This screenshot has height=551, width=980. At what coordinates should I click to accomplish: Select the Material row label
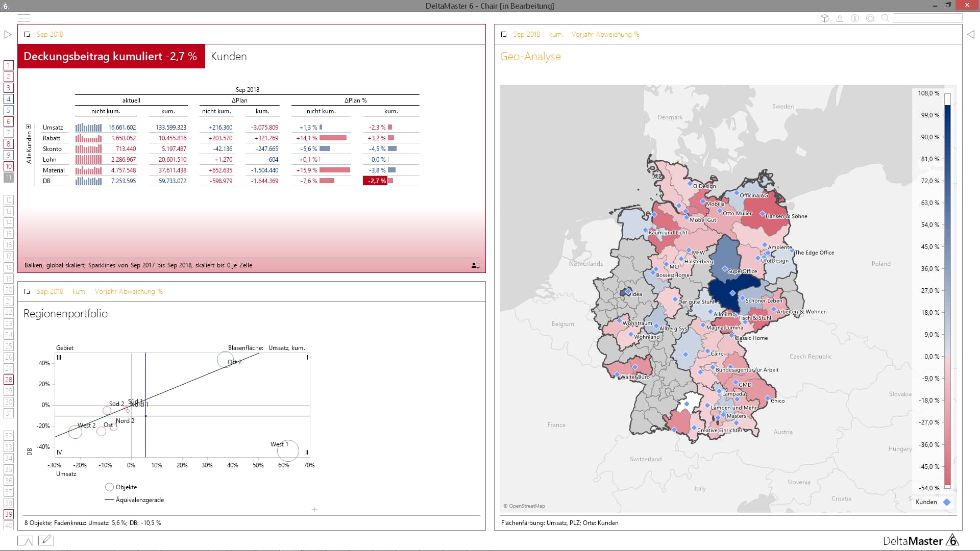pos(54,170)
